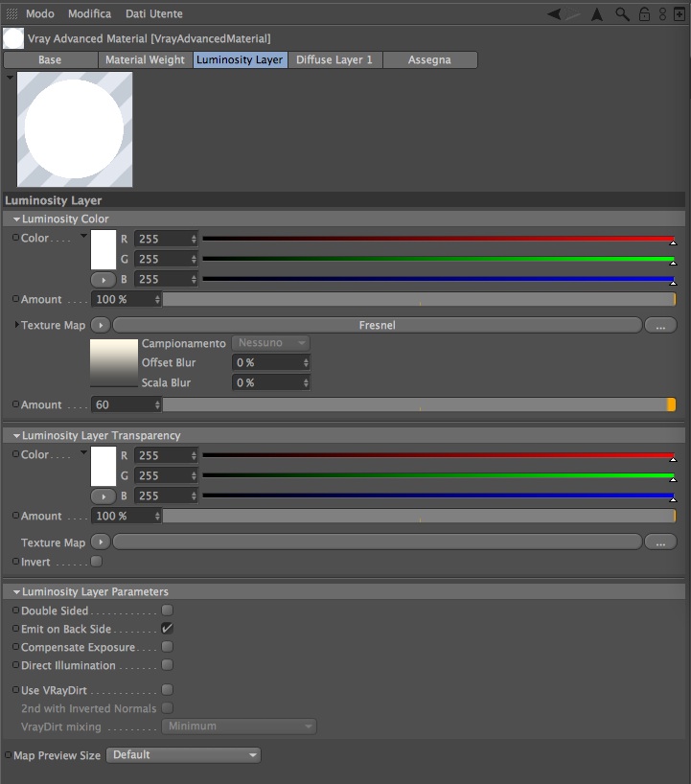Image resolution: width=691 pixels, height=784 pixels.
Task: Click animation dot beside Invert
Action: pos(15,561)
